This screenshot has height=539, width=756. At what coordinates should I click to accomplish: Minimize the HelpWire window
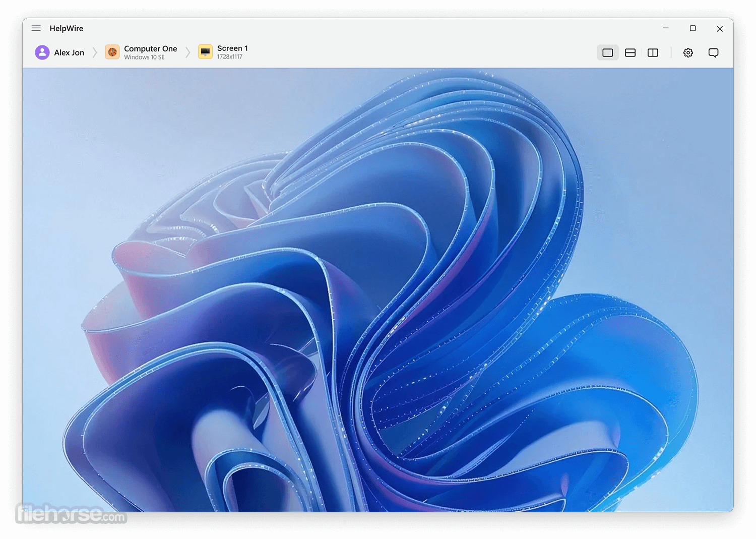click(666, 28)
